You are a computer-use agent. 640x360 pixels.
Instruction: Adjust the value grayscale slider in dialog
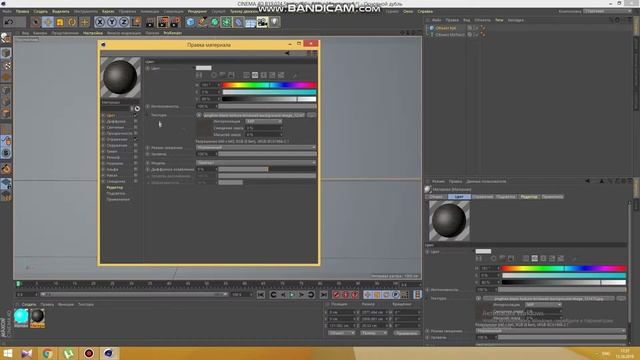[x=269, y=99]
